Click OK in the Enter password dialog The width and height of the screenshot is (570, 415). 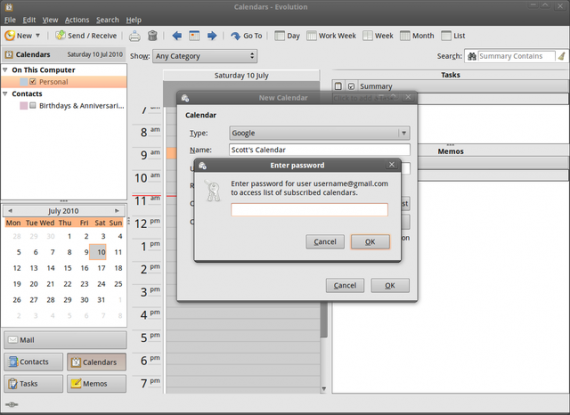point(370,242)
